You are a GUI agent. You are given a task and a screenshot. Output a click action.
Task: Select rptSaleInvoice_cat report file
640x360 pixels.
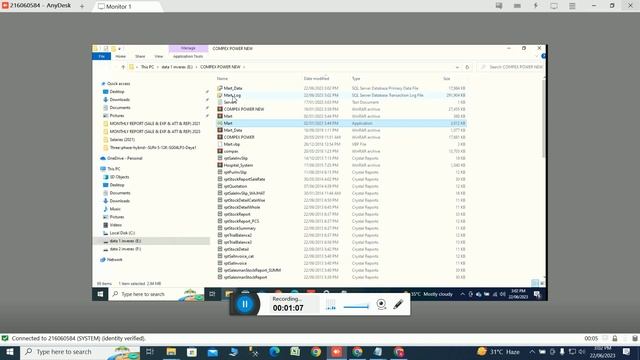point(238,256)
